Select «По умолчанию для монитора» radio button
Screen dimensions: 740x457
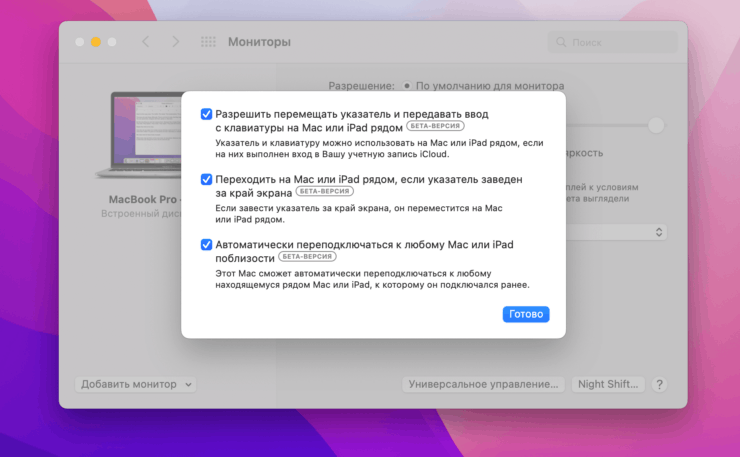point(407,87)
